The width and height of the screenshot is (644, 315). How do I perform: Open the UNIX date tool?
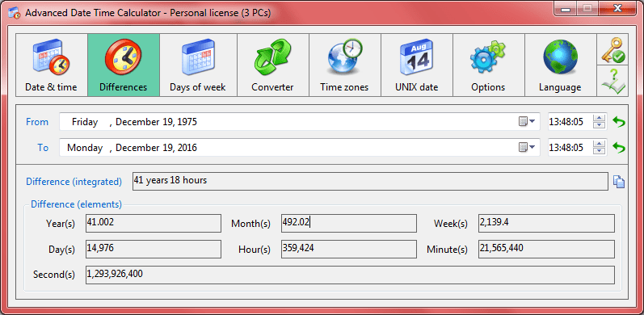[x=416, y=65]
